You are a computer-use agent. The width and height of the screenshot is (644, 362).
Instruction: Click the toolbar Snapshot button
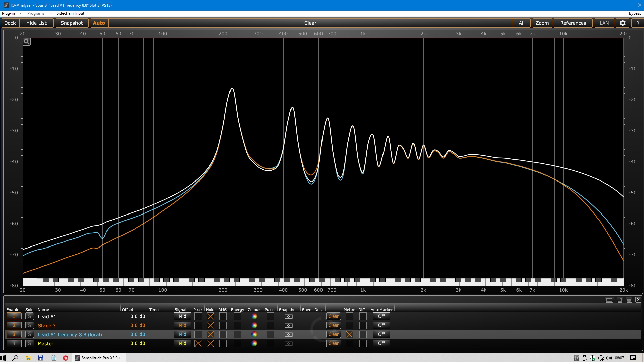click(x=71, y=23)
